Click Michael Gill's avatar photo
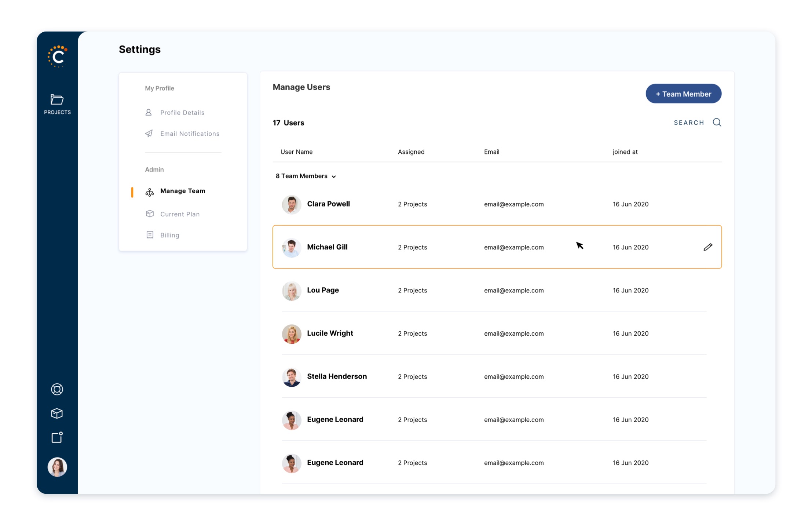The image size is (812, 525). pyautogui.click(x=292, y=248)
